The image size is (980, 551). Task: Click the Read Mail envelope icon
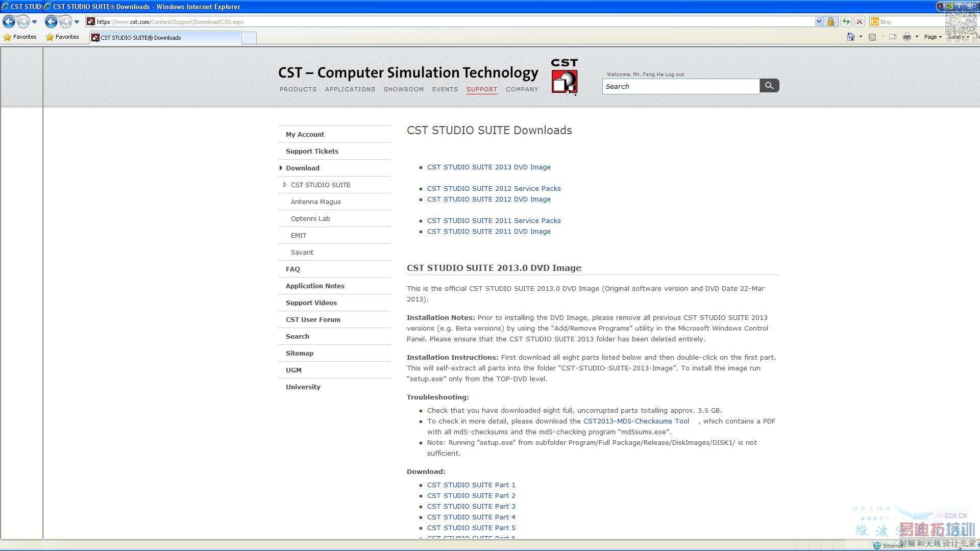(x=893, y=37)
